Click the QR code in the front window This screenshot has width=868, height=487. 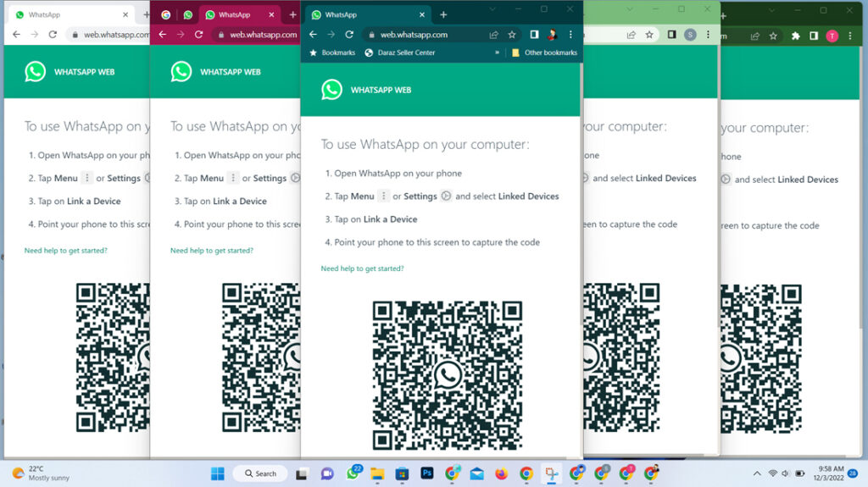pos(448,375)
